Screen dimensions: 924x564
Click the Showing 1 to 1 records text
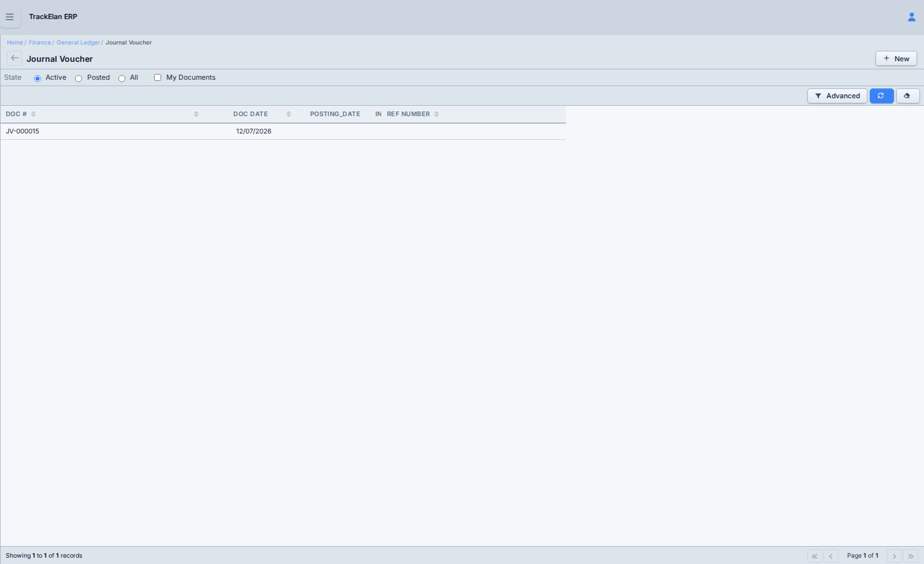point(44,556)
